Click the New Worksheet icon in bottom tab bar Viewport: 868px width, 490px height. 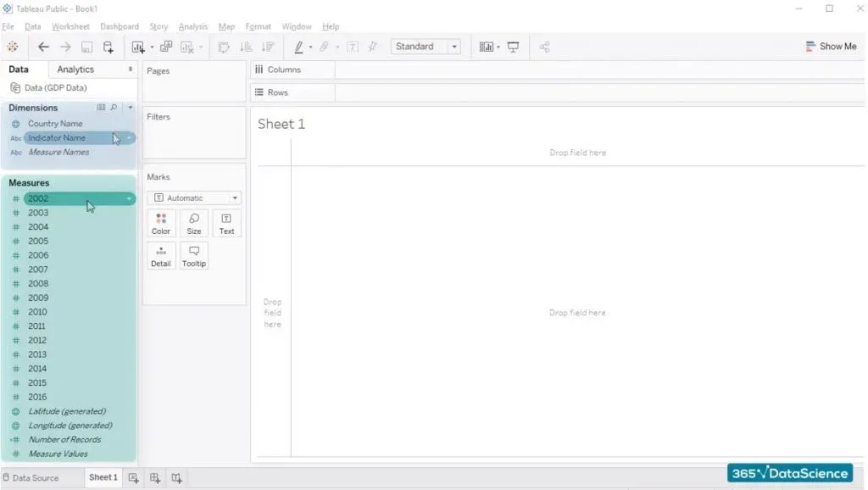[x=133, y=477]
